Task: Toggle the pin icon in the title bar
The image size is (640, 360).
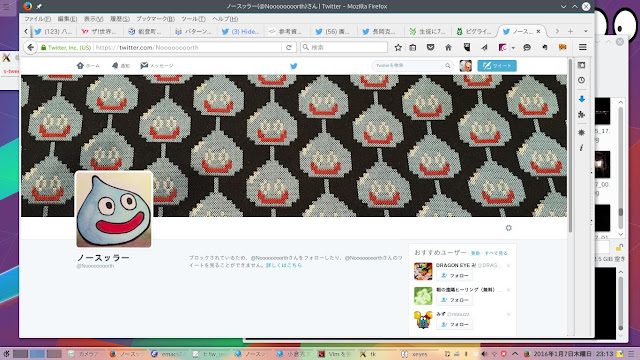Action: pyautogui.click(x=39, y=7)
